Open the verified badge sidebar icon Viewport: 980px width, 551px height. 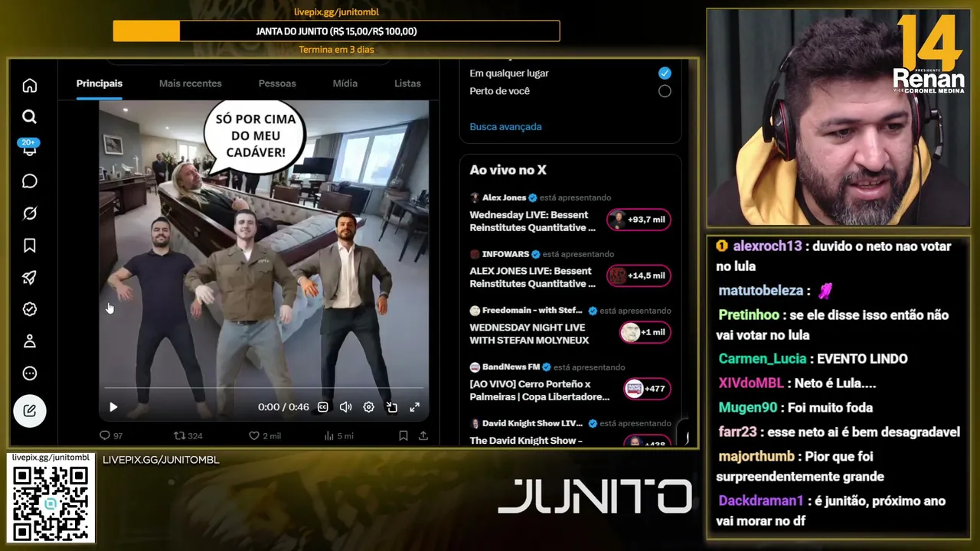pos(30,309)
